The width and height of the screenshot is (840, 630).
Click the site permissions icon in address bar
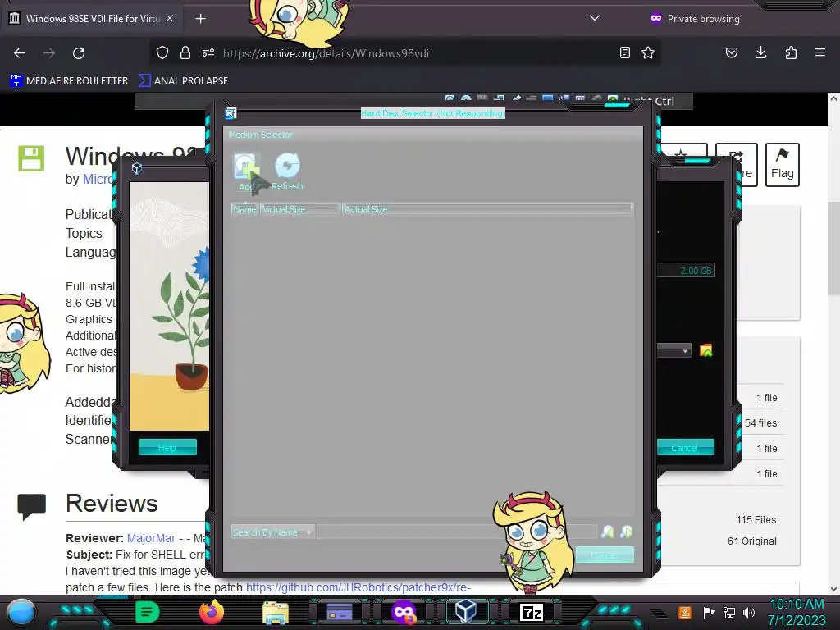click(208, 52)
